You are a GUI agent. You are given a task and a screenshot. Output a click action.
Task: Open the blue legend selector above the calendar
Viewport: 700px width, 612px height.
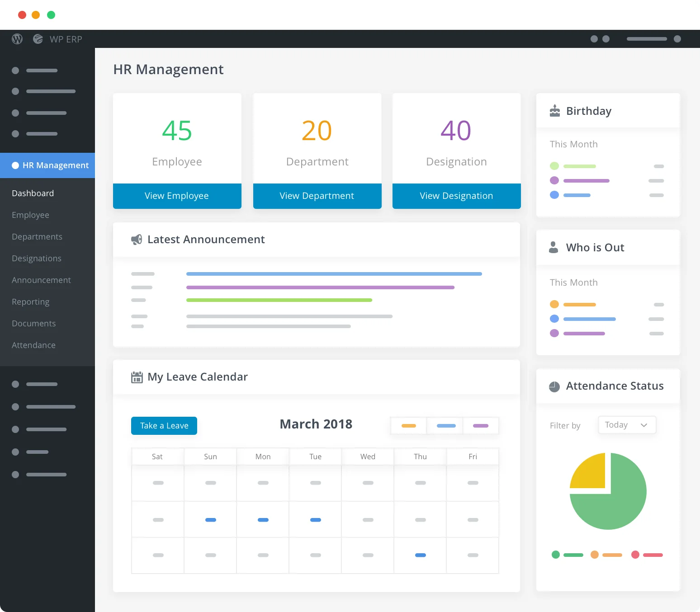click(x=445, y=425)
